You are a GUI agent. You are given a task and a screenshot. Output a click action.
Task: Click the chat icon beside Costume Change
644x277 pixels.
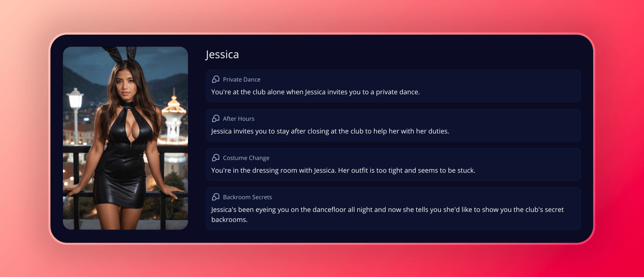pyautogui.click(x=216, y=158)
